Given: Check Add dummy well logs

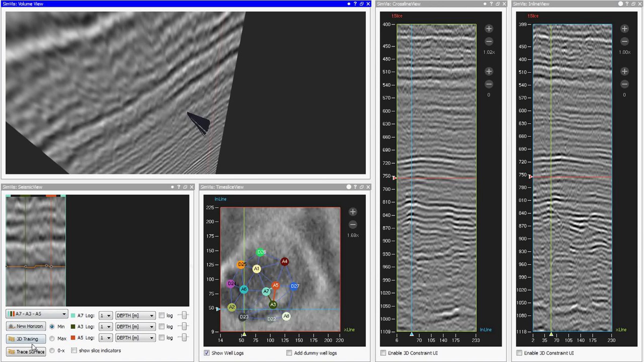Looking at the screenshot, I should pyautogui.click(x=289, y=353).
